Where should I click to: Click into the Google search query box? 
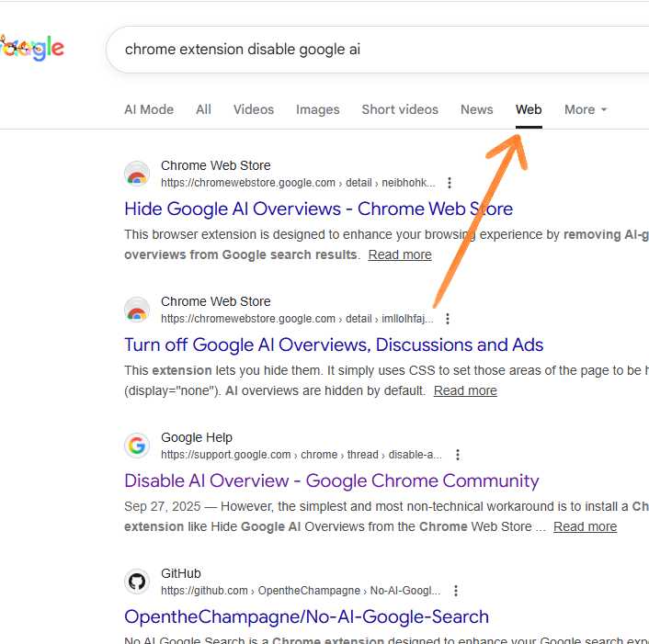[x=378, y=50]
